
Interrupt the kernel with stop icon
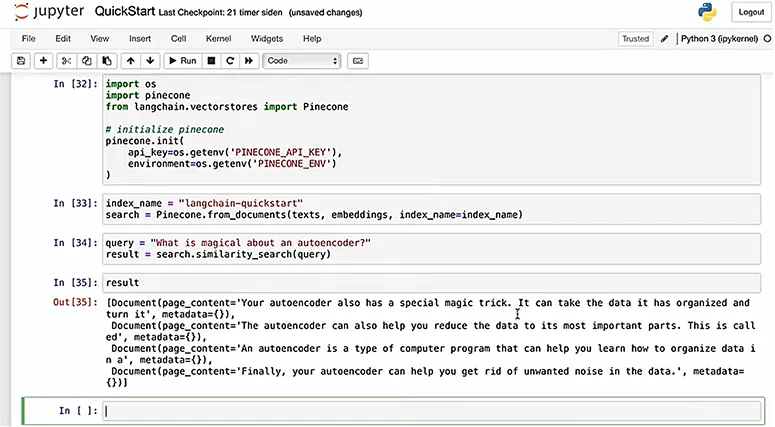point(211,61)
